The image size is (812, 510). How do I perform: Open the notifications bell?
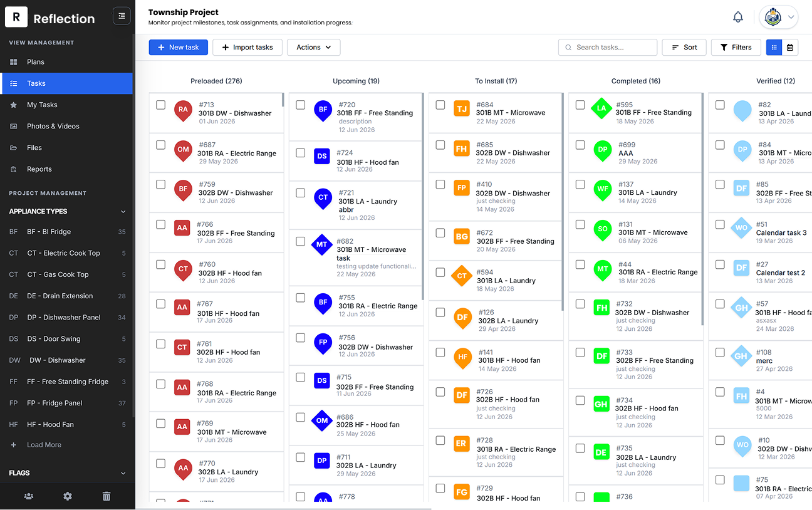738,18
